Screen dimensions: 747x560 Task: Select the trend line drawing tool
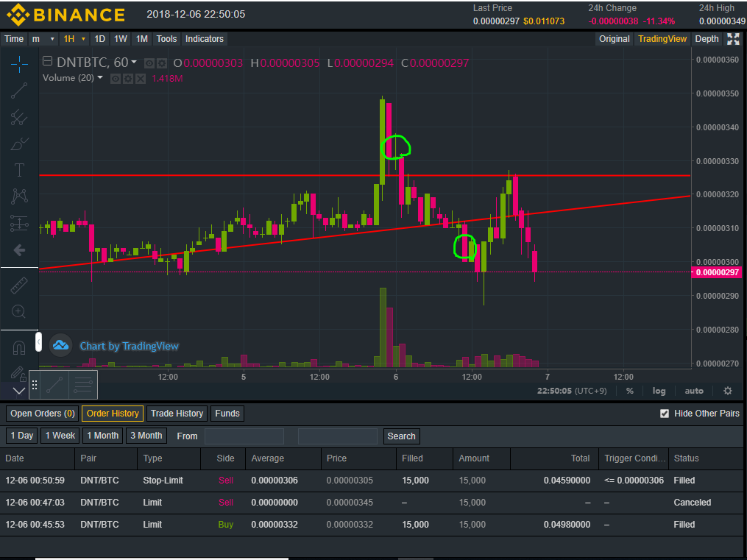(x=19, y=91)
